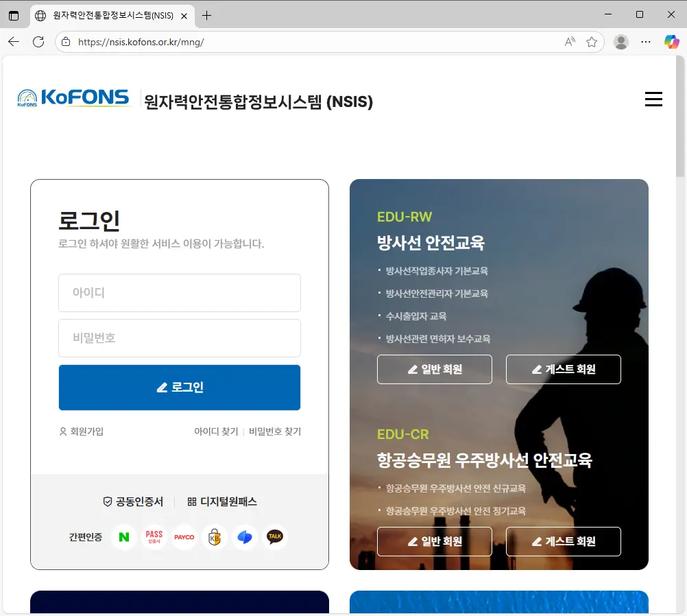Click the KB bank certificate icon
Screen dimensions: 687x616
click(x=215, y=537)
